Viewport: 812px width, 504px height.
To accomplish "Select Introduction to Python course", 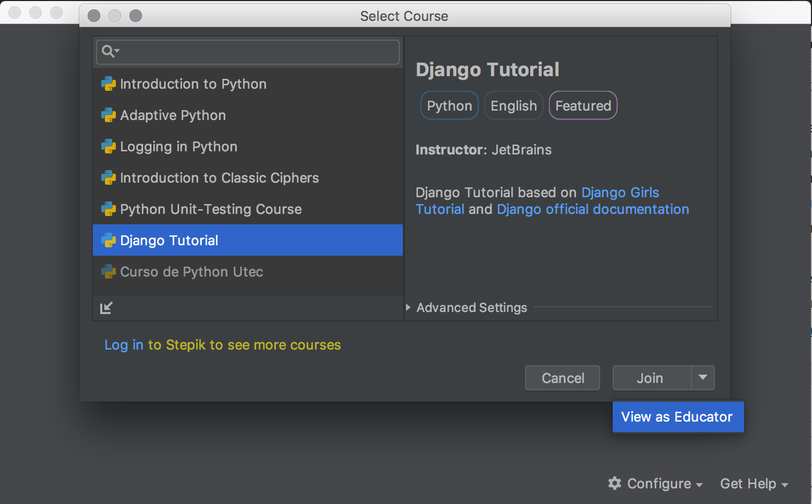I will [x=248, y=84].
